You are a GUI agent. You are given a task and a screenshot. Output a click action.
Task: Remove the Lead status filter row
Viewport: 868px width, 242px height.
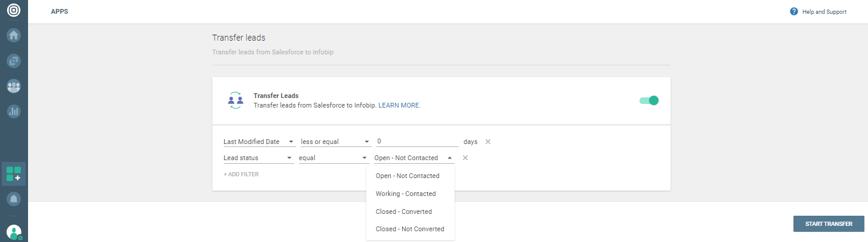(465, 158)
